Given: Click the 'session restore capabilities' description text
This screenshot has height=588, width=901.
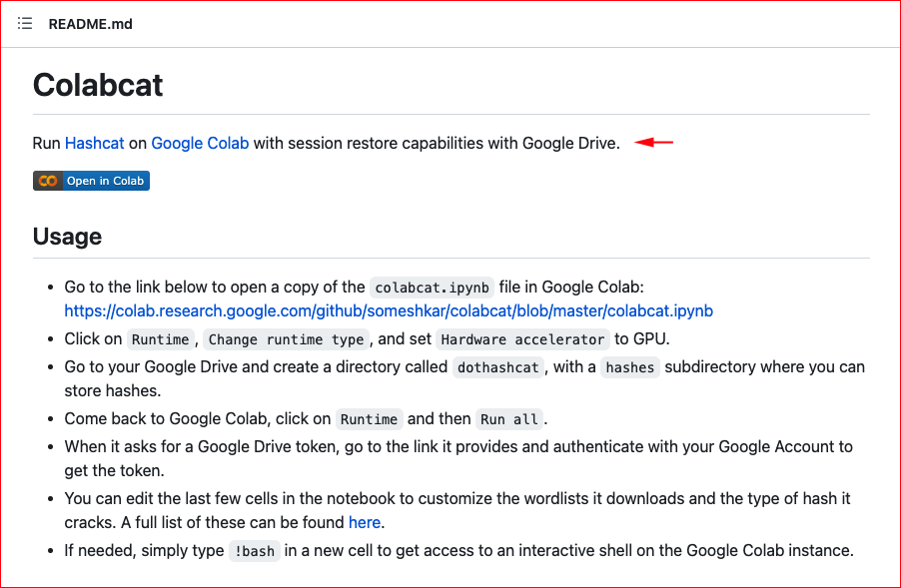Looking at the screenshot, I should (384, 143).
